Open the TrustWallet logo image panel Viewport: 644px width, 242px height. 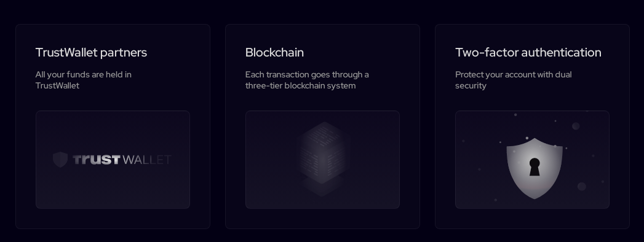(113, 160)
